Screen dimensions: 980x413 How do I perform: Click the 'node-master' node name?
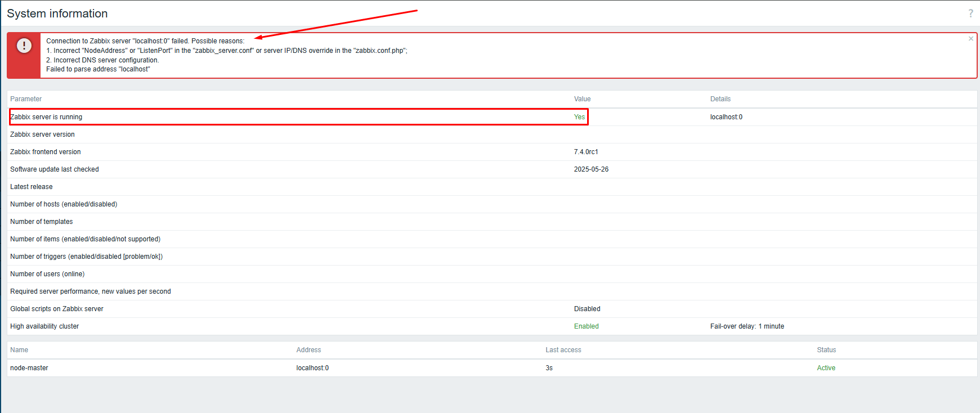(x=29, y=368)
